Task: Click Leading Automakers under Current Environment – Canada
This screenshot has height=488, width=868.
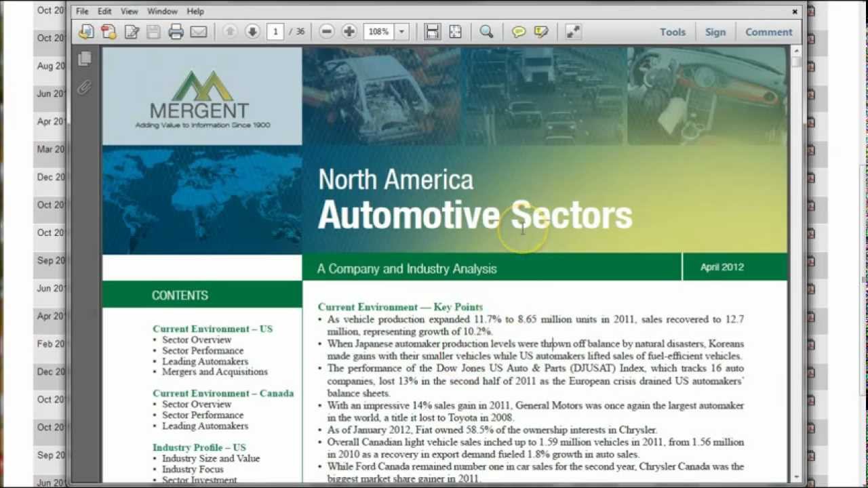Action: (x=205, y=426)
